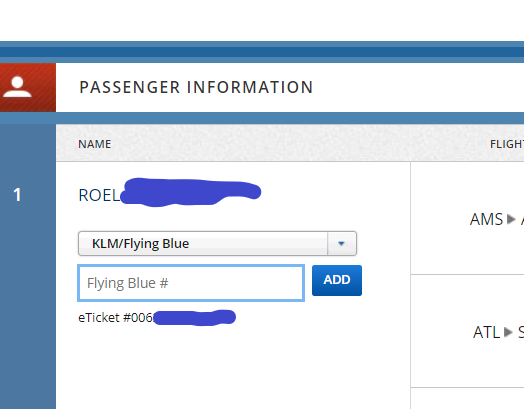Viewport: 524px width, 409px height.
Task: Click the arrow icon after ATL
Action: (508, 332)
